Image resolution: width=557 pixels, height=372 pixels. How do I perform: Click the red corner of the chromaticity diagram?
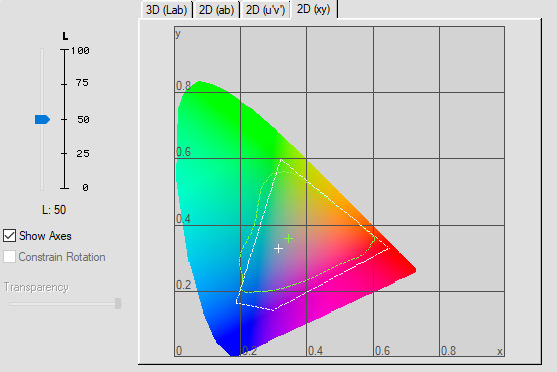(414, 270)
